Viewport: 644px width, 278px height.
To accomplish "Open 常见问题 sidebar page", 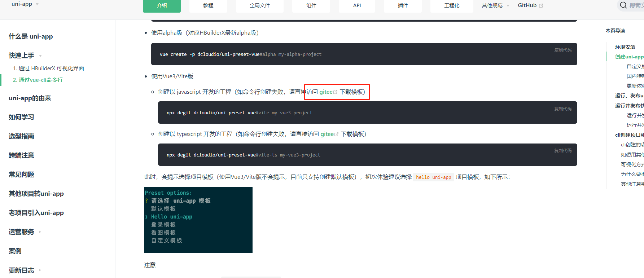I will point(21,175).
